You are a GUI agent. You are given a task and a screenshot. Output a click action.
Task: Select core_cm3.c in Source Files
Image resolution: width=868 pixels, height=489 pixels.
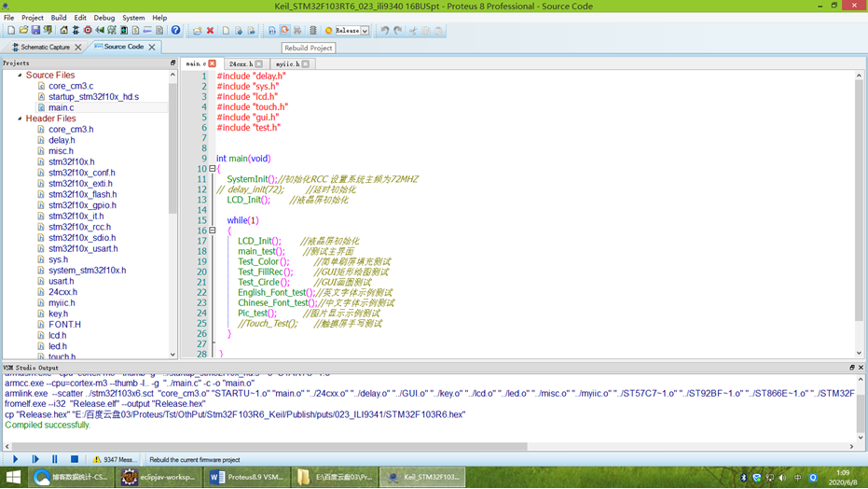pos(71,86)
